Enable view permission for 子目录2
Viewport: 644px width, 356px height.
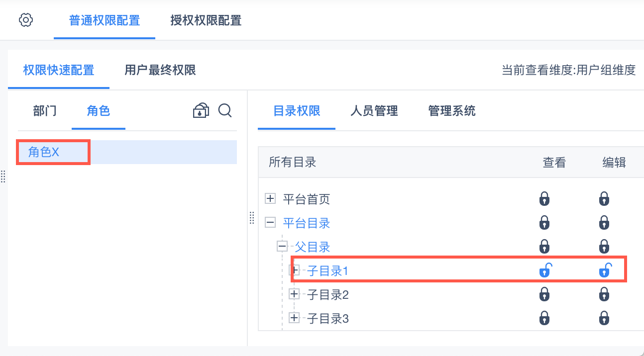(544, 294)
